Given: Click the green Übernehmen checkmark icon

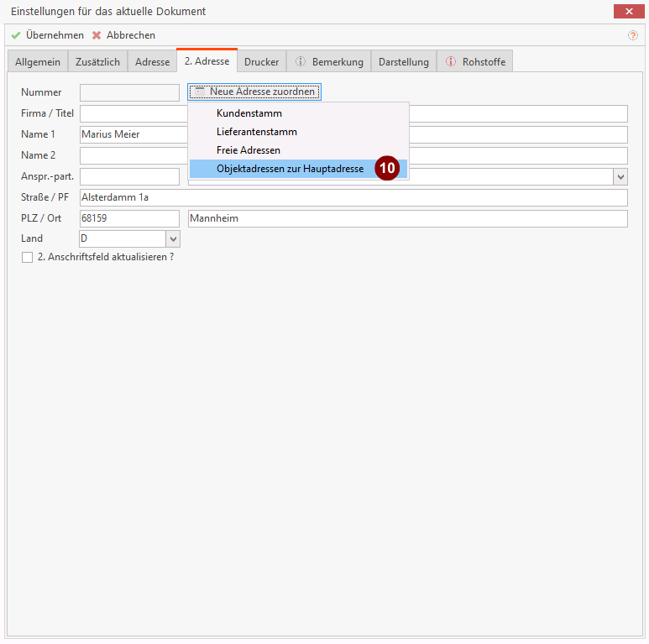Looking at the screenshot, I should click(x=16, y=35).
